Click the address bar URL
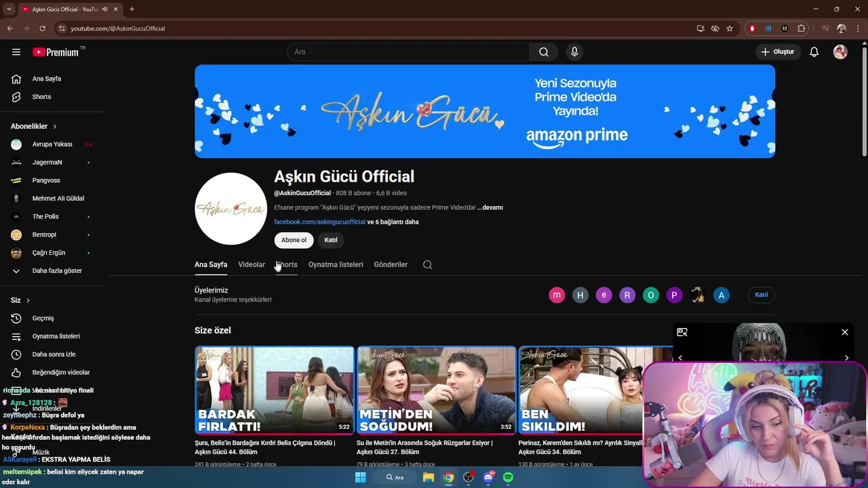868x488 pixels. tap(118, 28)
